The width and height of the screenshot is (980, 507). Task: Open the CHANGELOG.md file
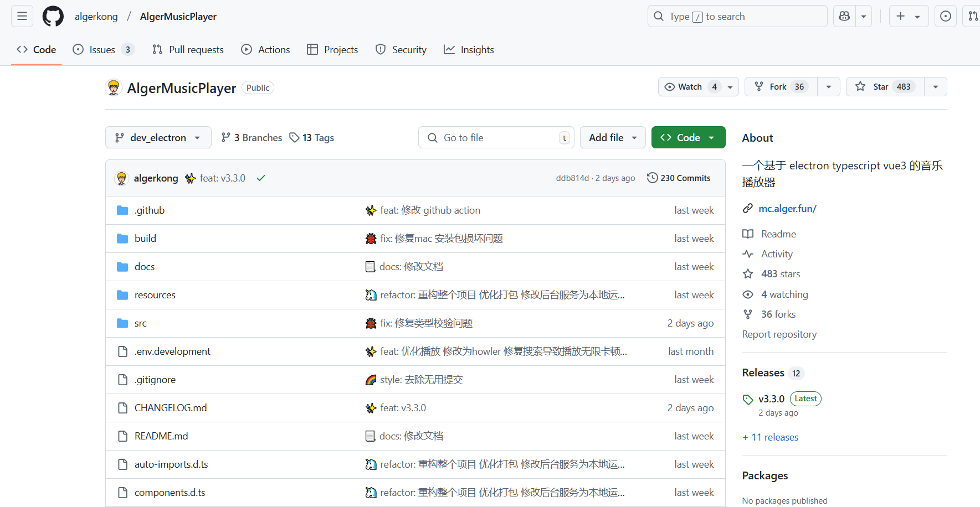[x=171, y=408]
